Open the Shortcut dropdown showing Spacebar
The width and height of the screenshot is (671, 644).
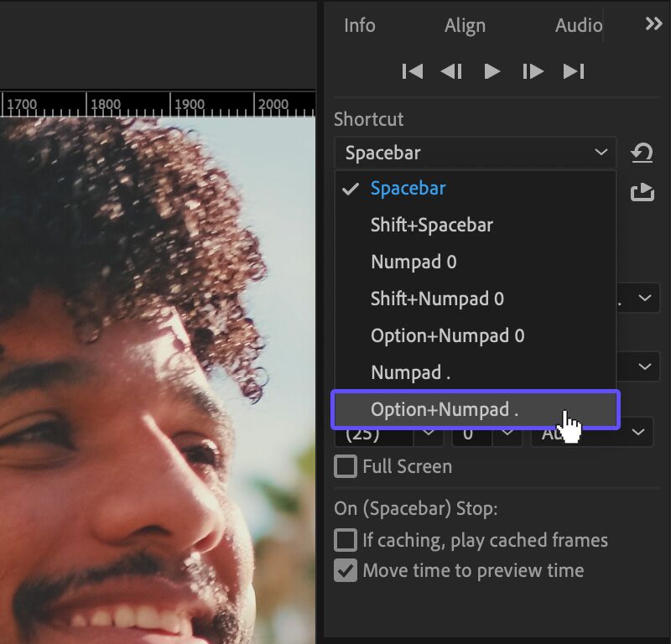(476, 153)
